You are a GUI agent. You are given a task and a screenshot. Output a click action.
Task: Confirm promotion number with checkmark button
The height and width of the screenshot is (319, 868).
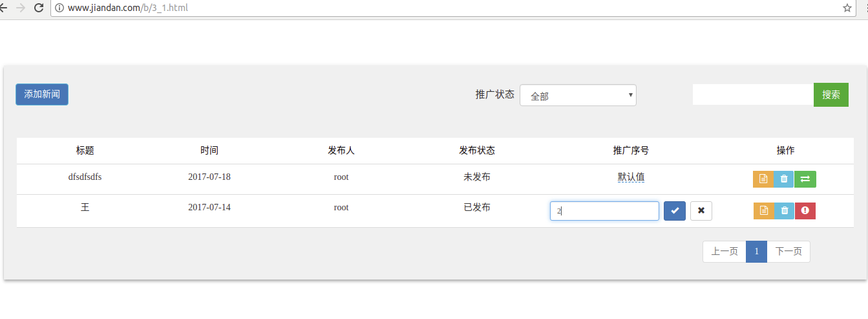click(675, 211)
